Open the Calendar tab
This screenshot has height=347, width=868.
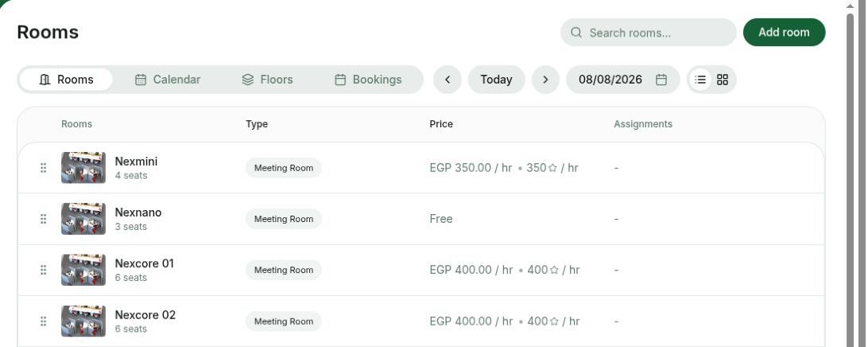click(168, 80)
